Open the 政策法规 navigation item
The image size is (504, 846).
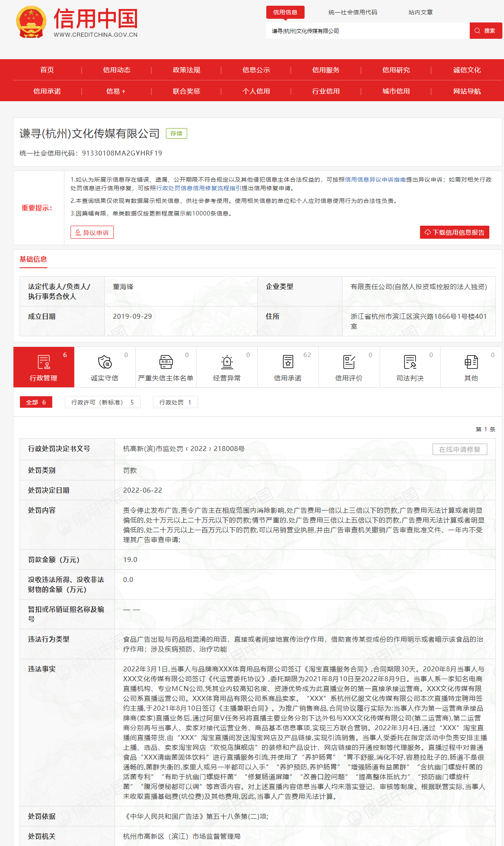187,70
